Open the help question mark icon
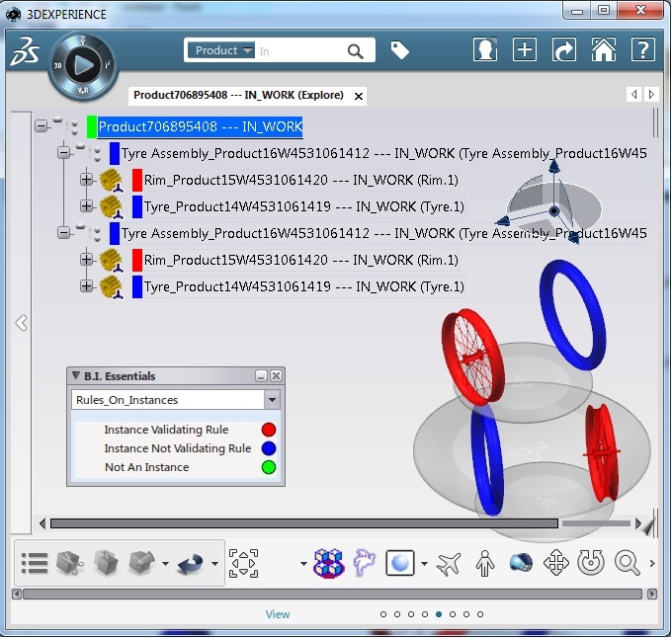The height and width of the screenshot is (639, 672). (x=643, y=49)
